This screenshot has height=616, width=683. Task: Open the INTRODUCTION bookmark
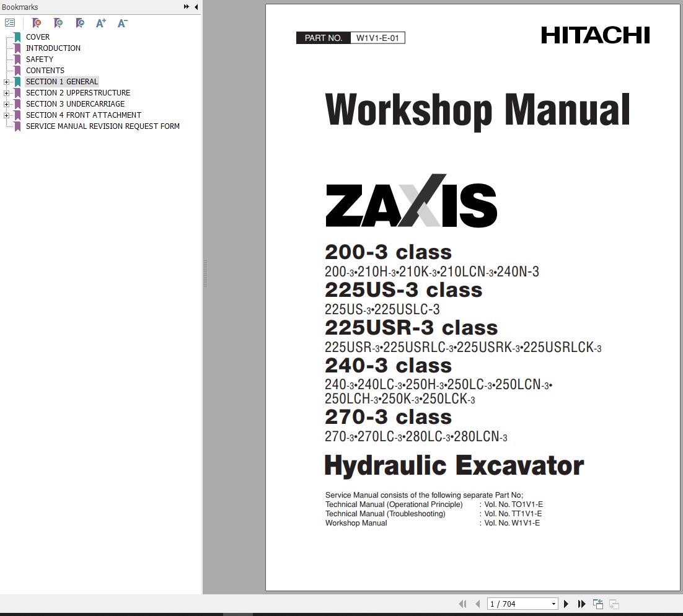(53, 48)
